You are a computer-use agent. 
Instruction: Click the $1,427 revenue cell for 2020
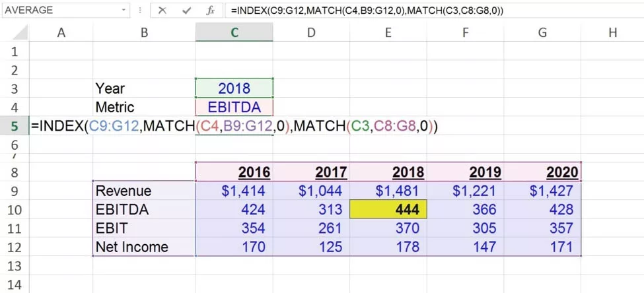click(x=542, y=191)
